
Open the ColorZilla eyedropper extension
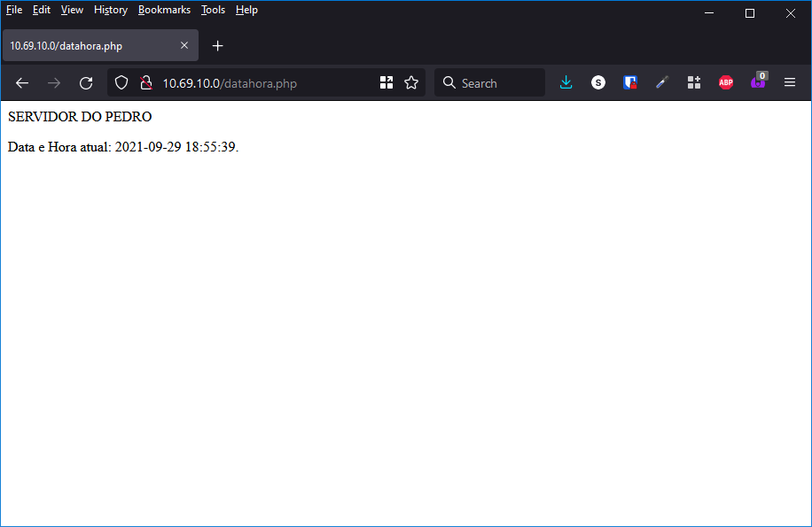coord(661,82)
